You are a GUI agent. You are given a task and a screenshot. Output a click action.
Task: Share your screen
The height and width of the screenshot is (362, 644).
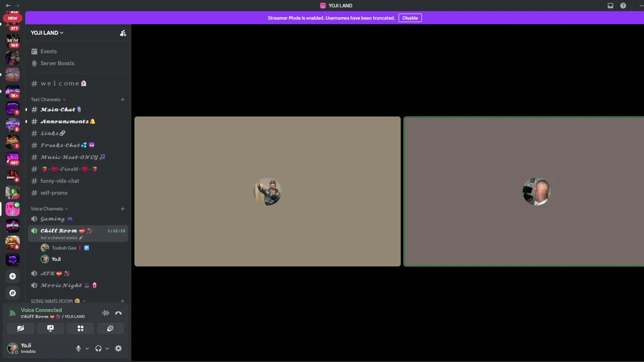pyautogui.click(x=50, y=328)
